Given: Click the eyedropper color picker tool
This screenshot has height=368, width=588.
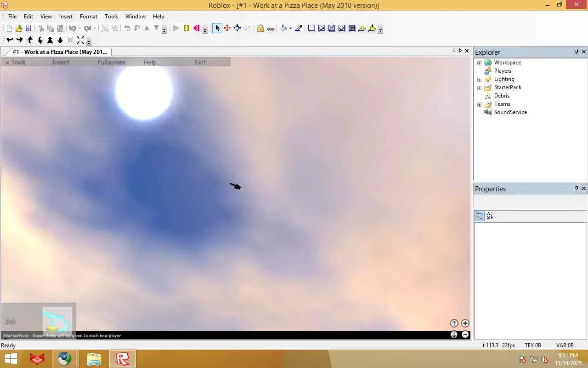Looking at the screenshot, I should [298, 29].
